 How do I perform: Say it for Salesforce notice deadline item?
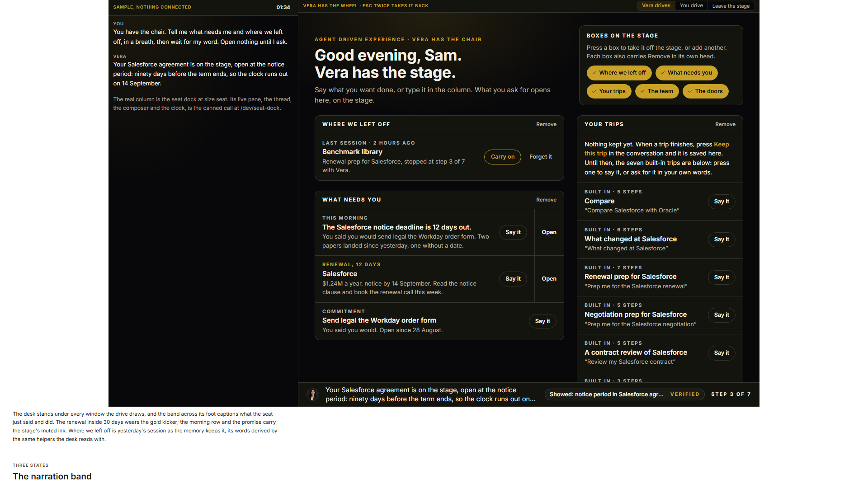tap(513, 232)
